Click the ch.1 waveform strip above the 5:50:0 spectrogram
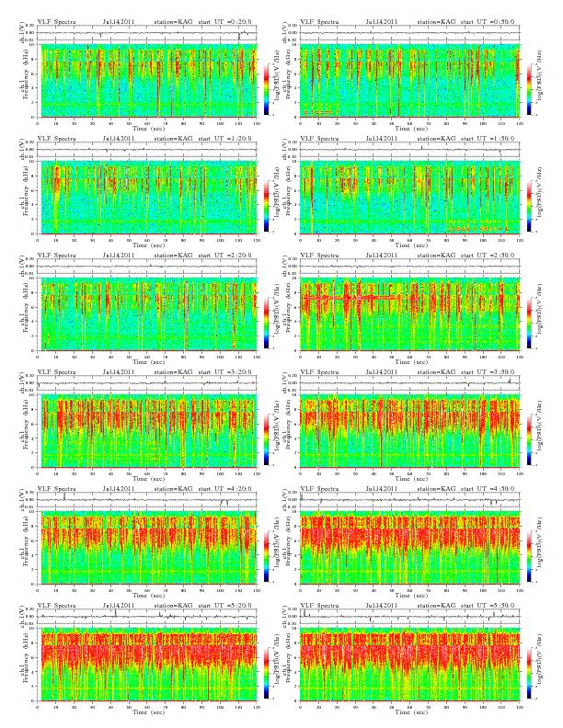 point(409,617)
